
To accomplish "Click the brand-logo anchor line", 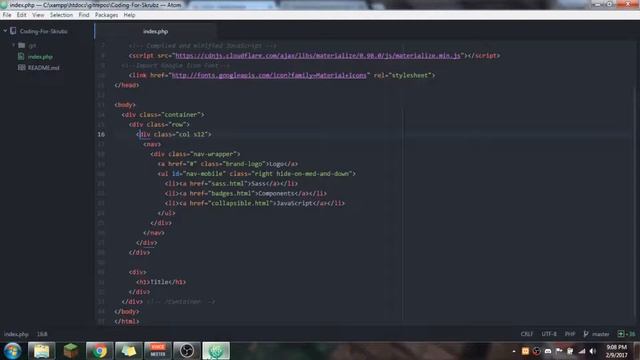I will coord(227,164).
